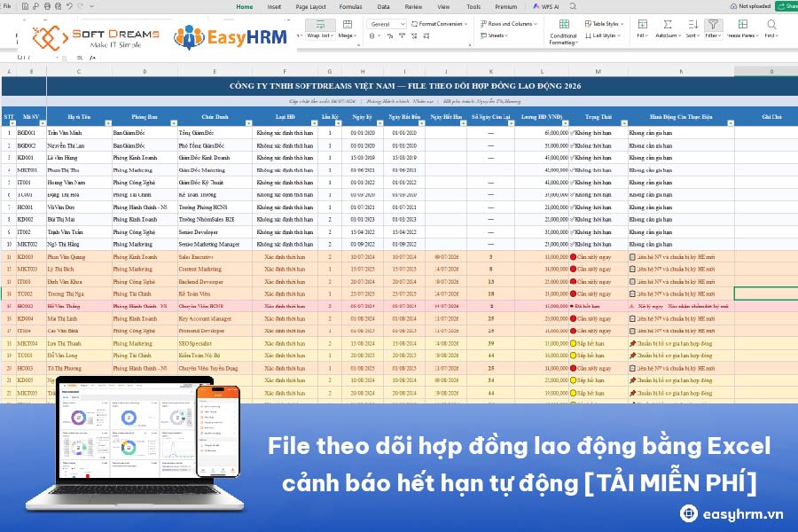The width and height of the screenshot is (798, 532).
Task: Switch to the Data tab
Action: coord(383,6)
